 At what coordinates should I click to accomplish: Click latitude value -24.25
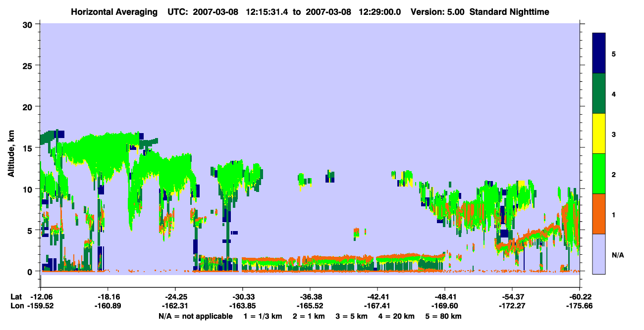point(175,297)
